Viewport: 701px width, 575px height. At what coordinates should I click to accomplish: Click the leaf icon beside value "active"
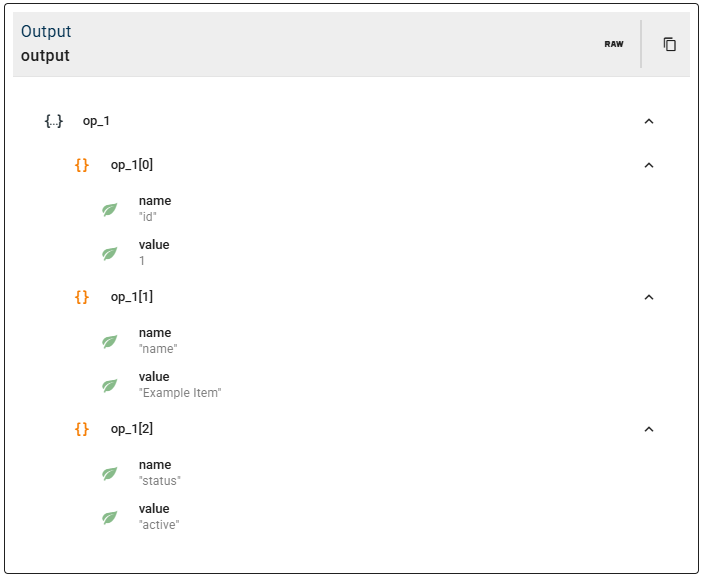(x=110, y=517)
